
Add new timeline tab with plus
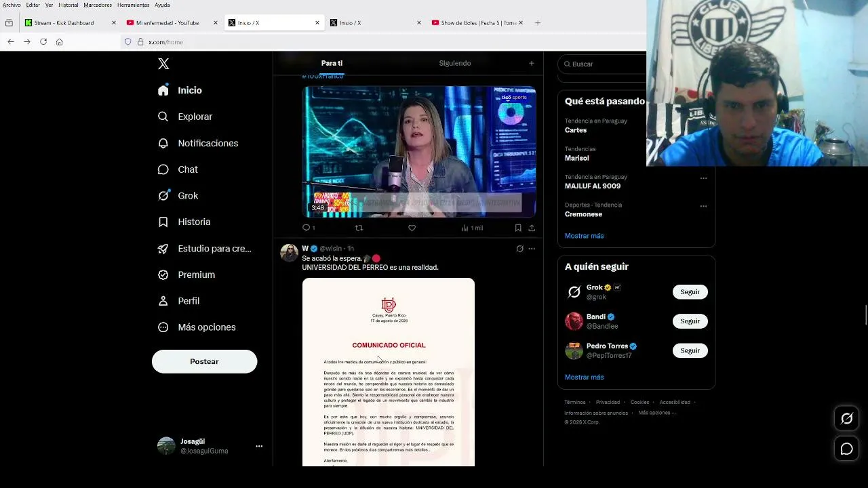click(532, 63)
